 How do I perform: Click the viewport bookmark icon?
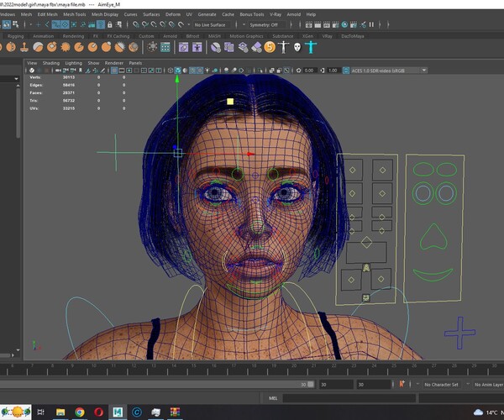[x=81, y=71]
